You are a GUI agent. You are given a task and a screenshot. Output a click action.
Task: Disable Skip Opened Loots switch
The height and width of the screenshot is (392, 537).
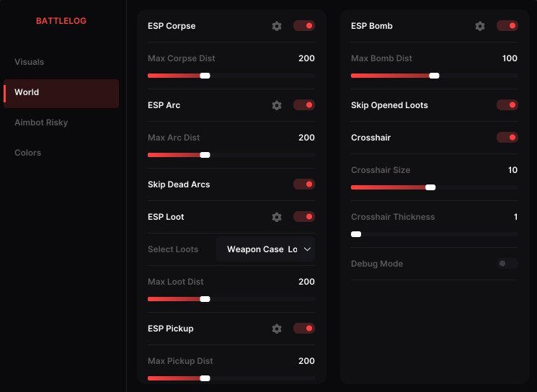point(507,105)
